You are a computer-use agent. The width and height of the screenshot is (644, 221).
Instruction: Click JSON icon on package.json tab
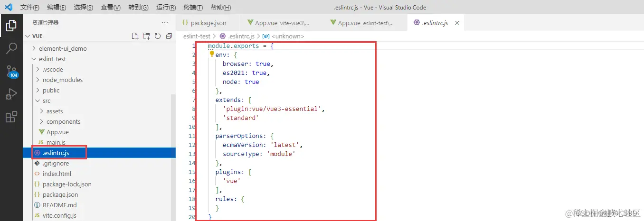(185, 23)
